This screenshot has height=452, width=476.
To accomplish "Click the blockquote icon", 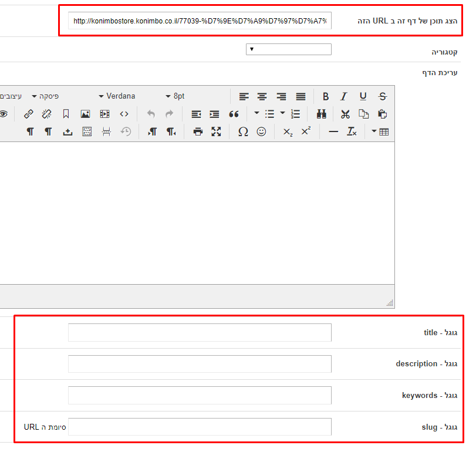I will click(234, 114).
